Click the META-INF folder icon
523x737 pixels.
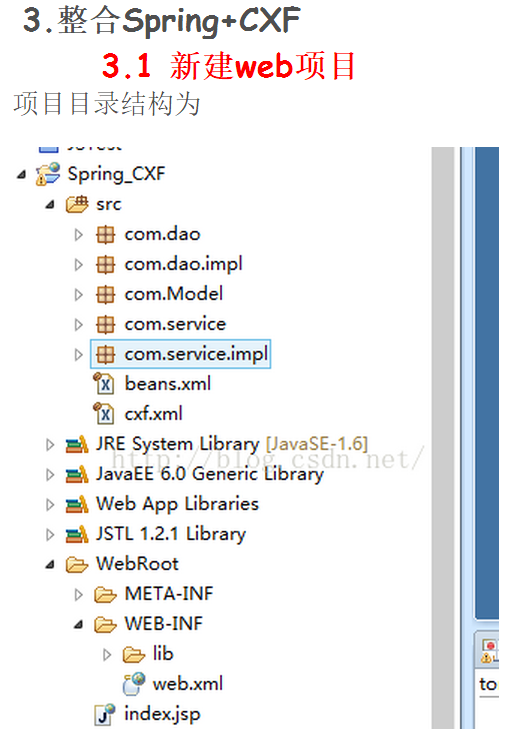(105, 595)
